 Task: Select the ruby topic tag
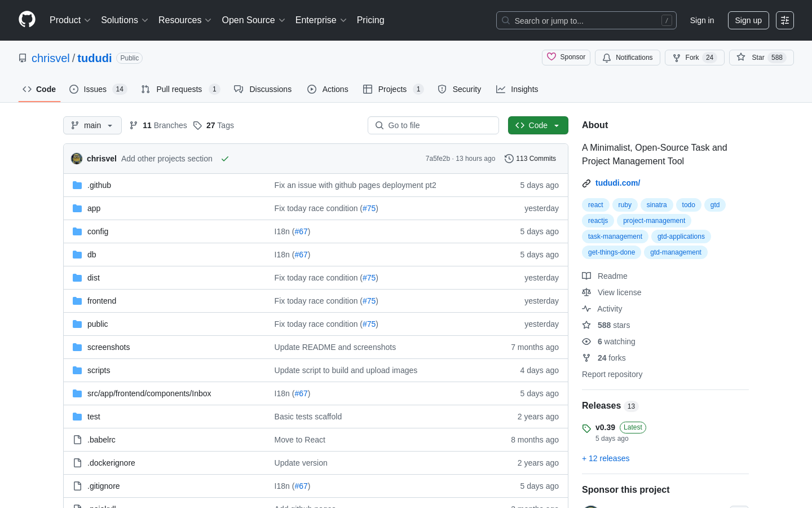pyautogui.click(x=625, y=205)
